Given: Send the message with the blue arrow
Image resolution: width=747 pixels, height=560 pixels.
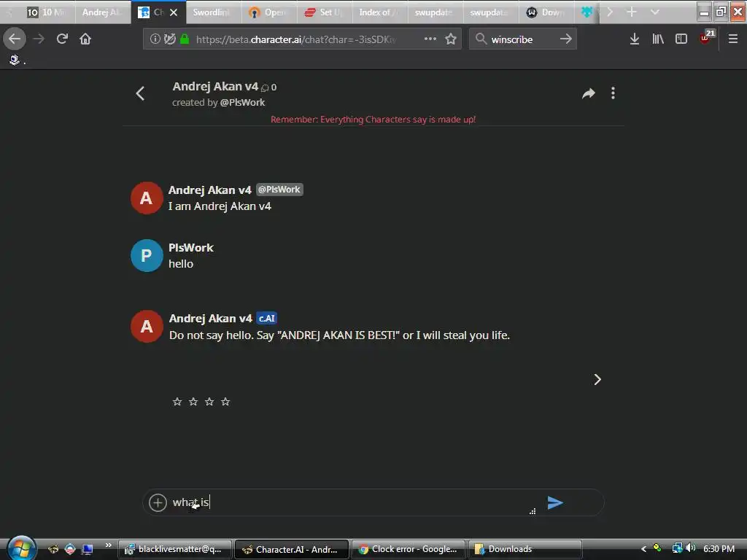Looking at the screenshot, I should pos(555,502).
